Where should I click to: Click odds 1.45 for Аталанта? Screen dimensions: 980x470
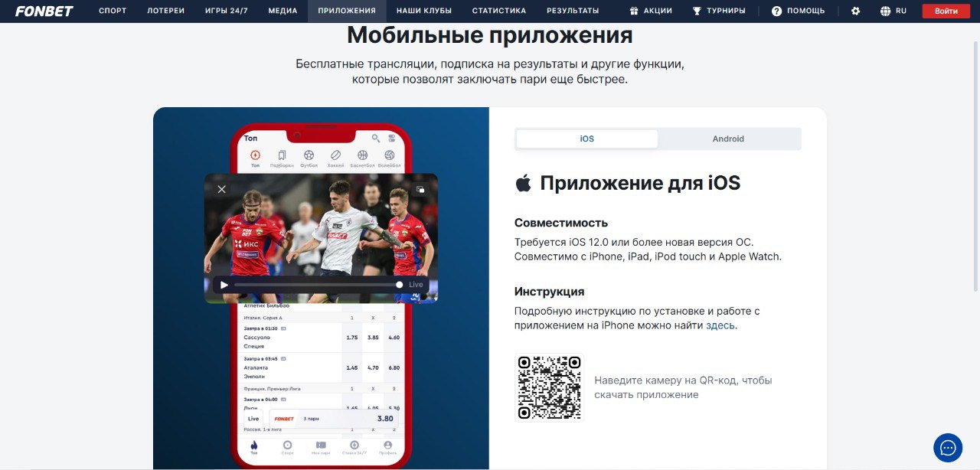click(352, 368)
